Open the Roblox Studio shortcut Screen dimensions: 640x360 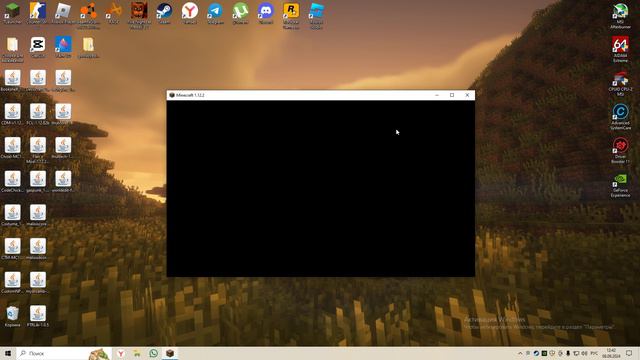316,11
